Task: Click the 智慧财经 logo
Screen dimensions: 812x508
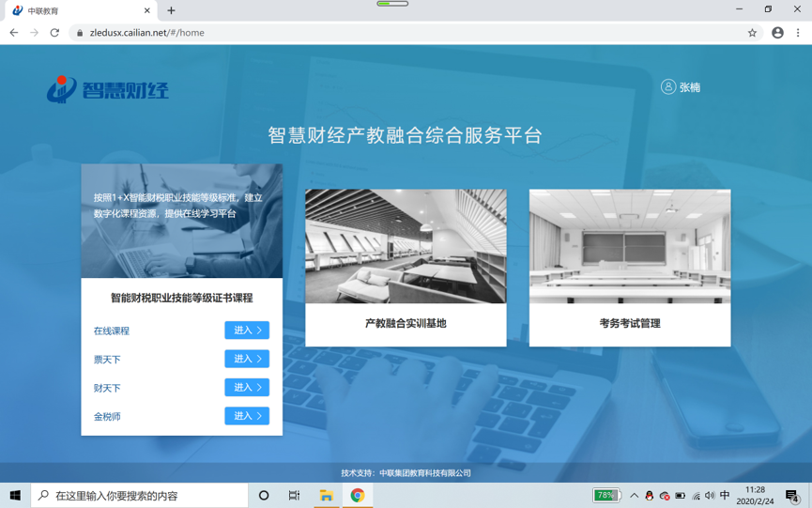Action: [108, 89]
